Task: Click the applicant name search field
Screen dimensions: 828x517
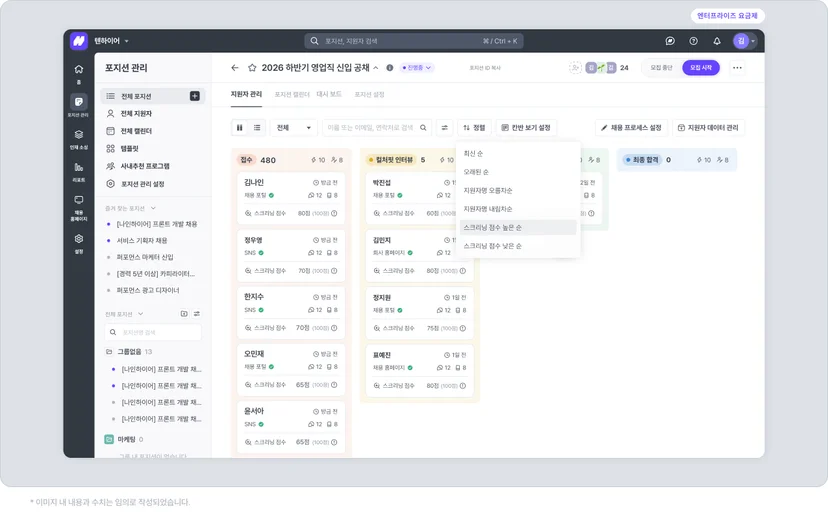Action: tap(377, 127)
